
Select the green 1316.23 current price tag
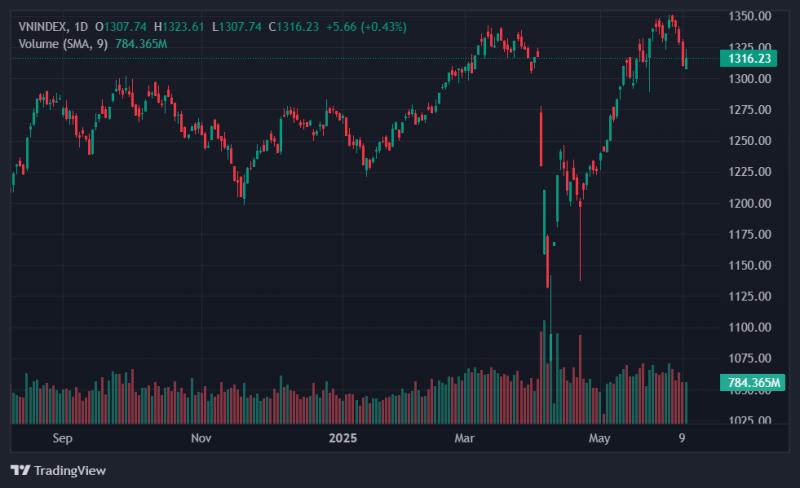click(x=748, y=59)
